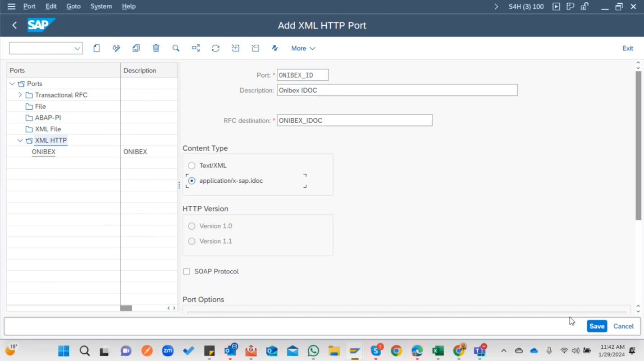644x361 pixels.
Task: Click the Description input field
Action: [x=397, y=90]
